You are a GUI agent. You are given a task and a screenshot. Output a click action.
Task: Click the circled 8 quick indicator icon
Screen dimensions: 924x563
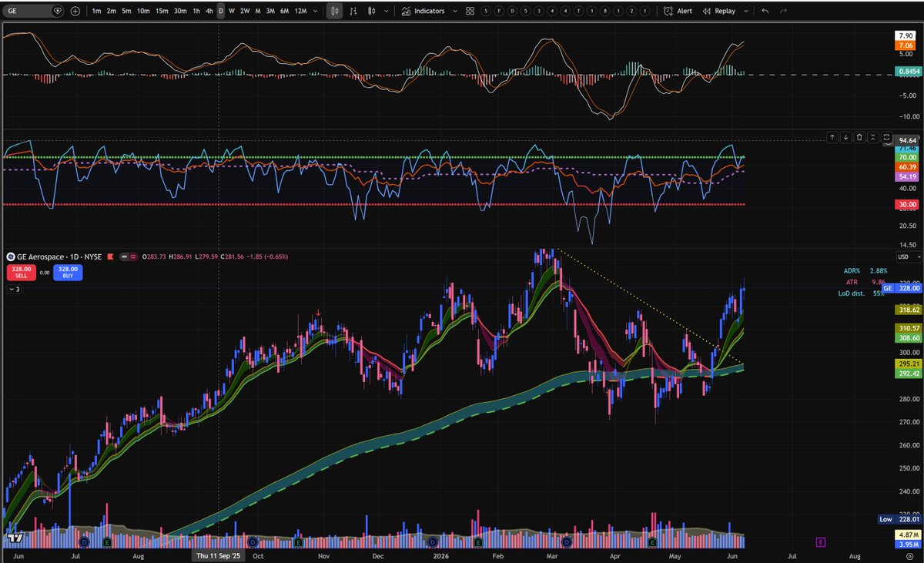tap(605, 12)
